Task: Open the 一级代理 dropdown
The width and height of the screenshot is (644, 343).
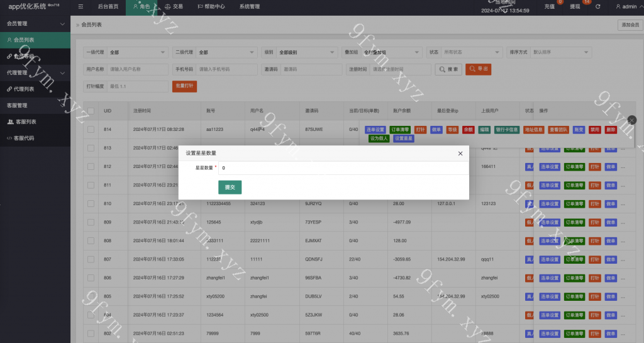Action: point(137,52)
